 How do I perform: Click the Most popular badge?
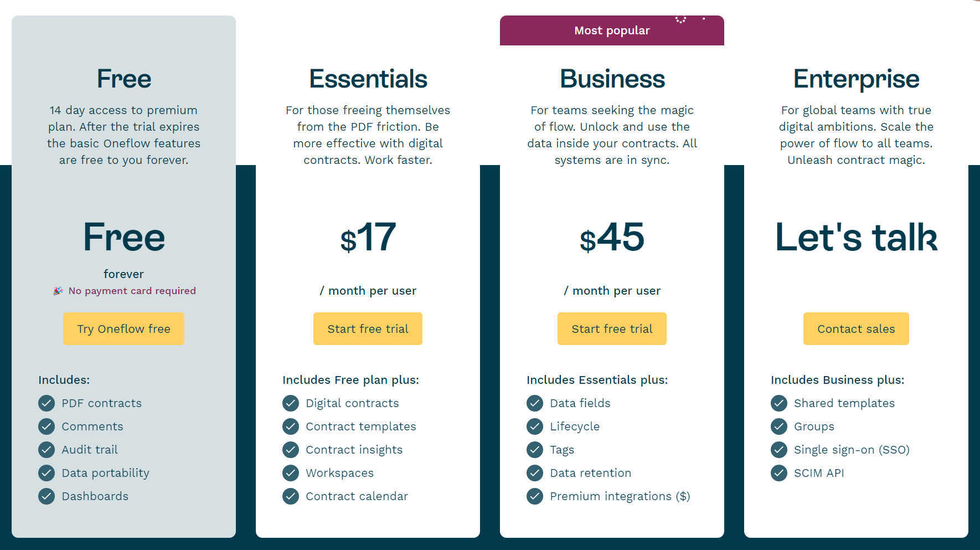(x=612, y=30)
